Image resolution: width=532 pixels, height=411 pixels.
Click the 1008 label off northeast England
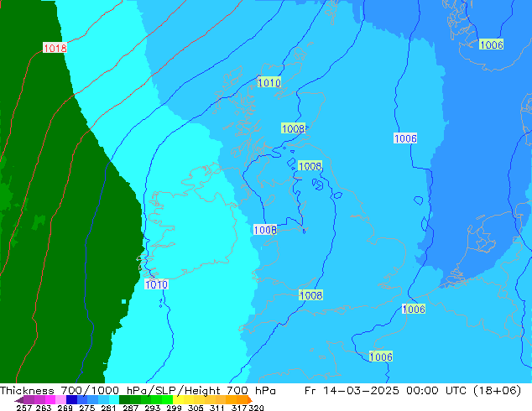tap(310, 166)
